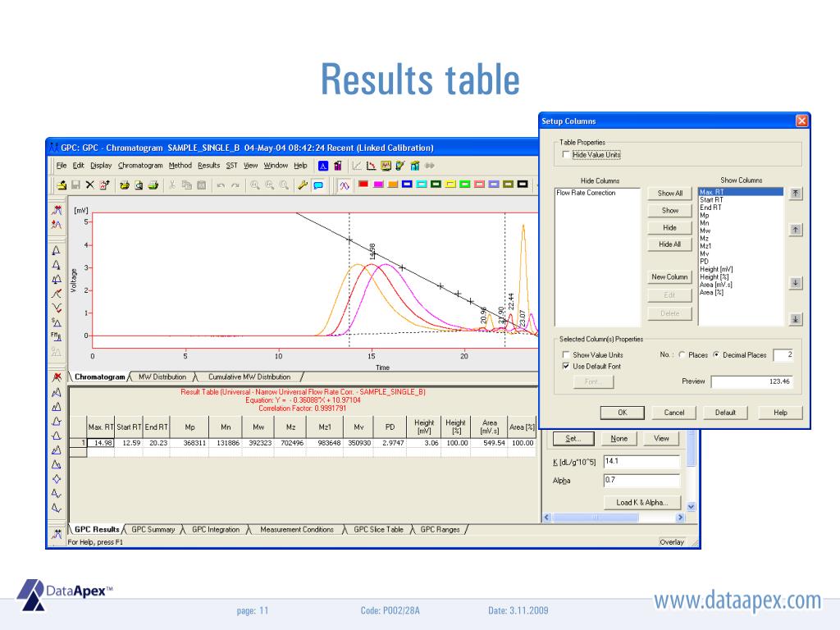Image resolution: width=840 pixels, height=630 pixels.
Task: Click the blue square A icon
Action: tap(323, 166)
